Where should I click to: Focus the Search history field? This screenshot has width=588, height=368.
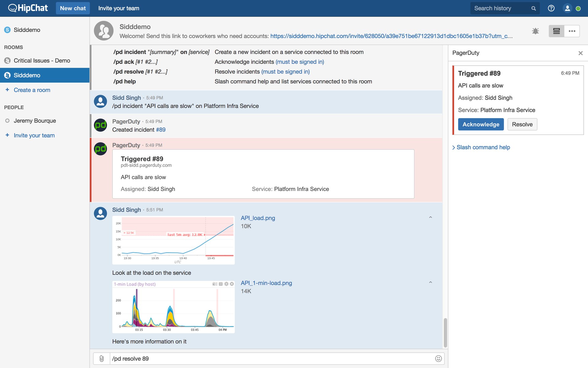pos(505,8)
